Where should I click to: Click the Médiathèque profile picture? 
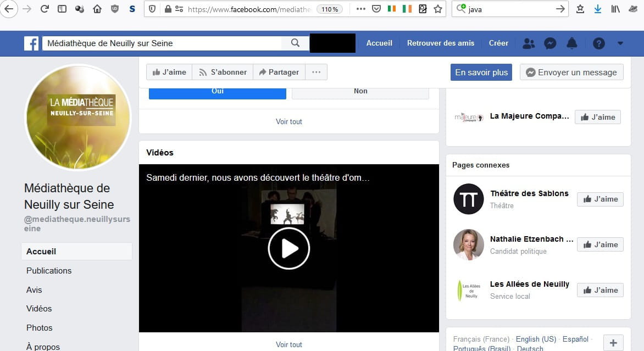78,118
